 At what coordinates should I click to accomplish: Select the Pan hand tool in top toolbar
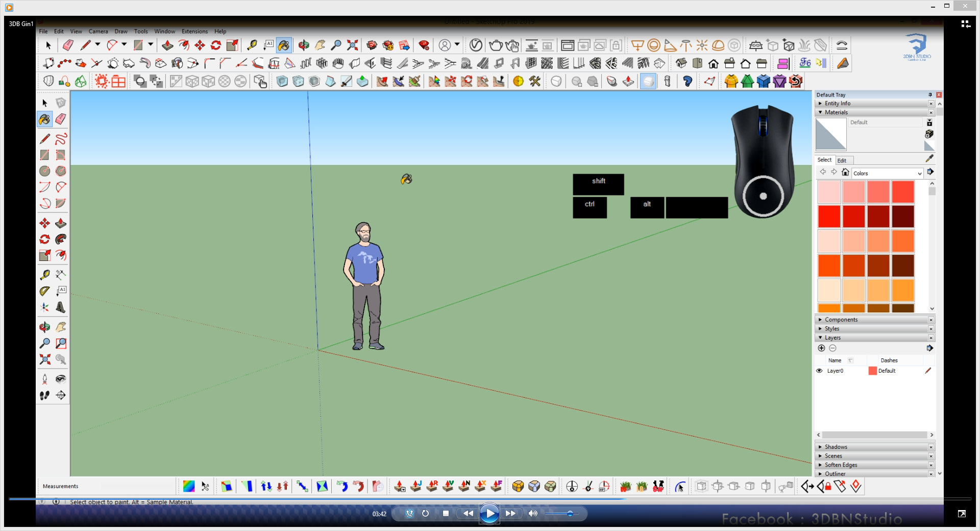pos(320,45)
